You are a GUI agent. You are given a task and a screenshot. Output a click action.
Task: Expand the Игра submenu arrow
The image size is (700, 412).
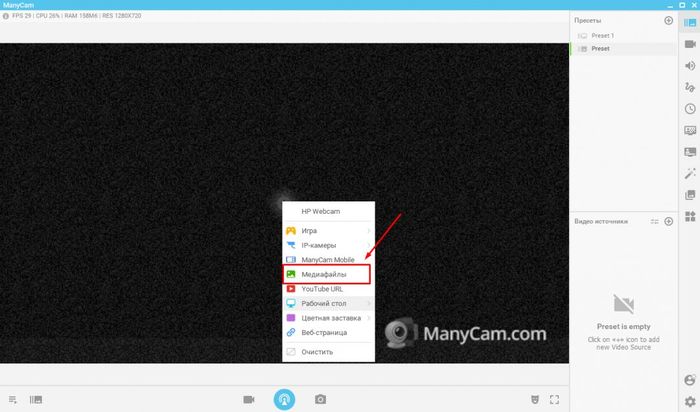tap(369, 231)
